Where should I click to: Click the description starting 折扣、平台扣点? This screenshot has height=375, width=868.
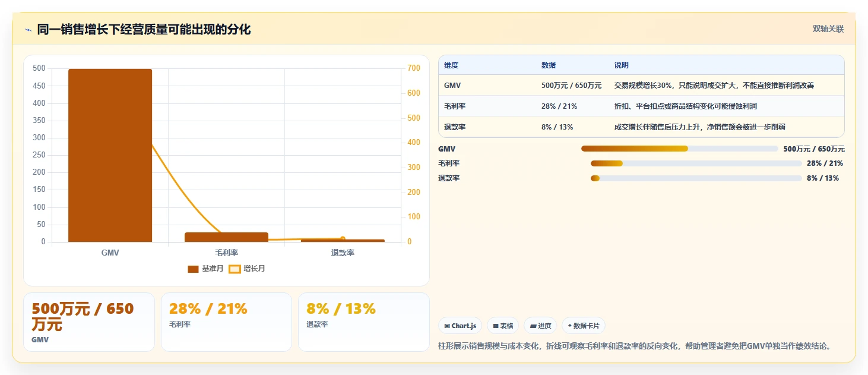pyautogui.click(x=686, y=106)
